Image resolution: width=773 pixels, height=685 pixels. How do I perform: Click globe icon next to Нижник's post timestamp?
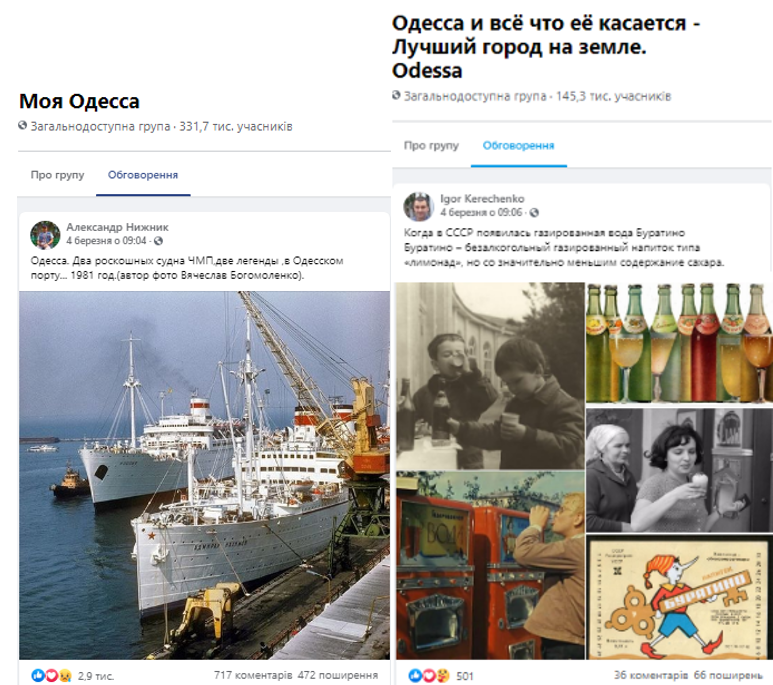coord(158,241)
